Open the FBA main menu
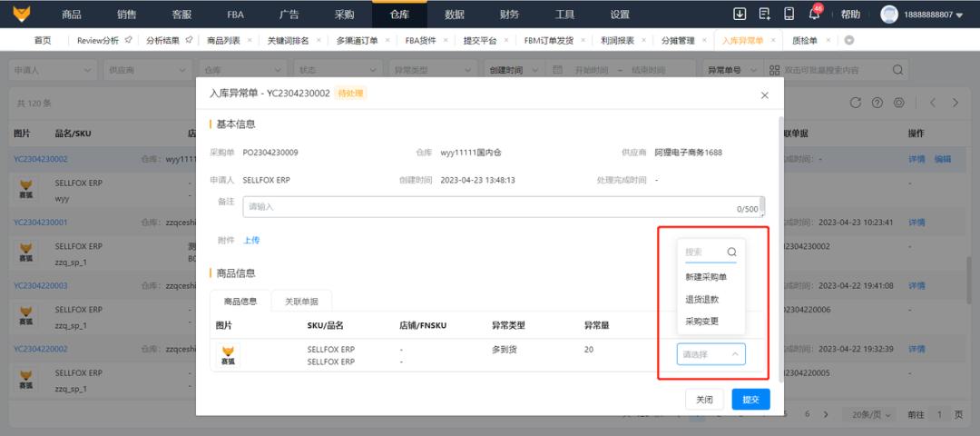Image resolution: width=980 pixels, height=436 pixels. pos(236,15)
